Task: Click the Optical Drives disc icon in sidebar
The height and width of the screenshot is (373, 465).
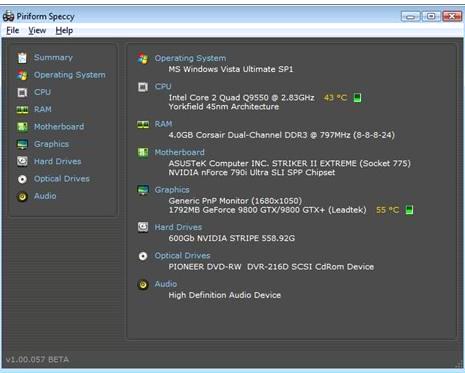Action: point(22,179)
